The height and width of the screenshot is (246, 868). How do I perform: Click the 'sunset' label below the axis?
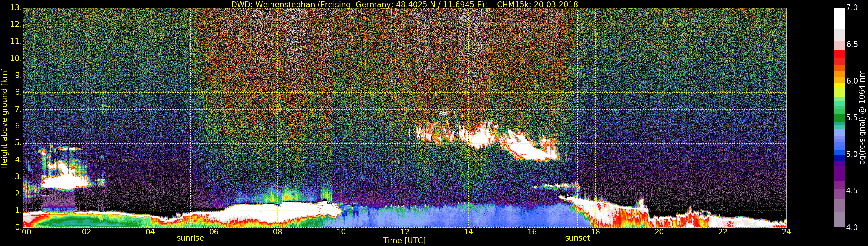tap(577, 238)
